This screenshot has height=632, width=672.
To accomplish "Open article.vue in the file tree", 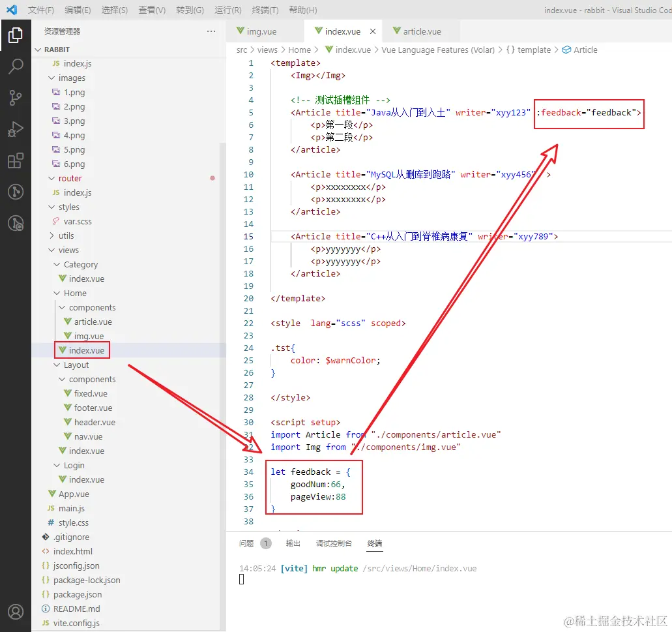I will [93, 322].
